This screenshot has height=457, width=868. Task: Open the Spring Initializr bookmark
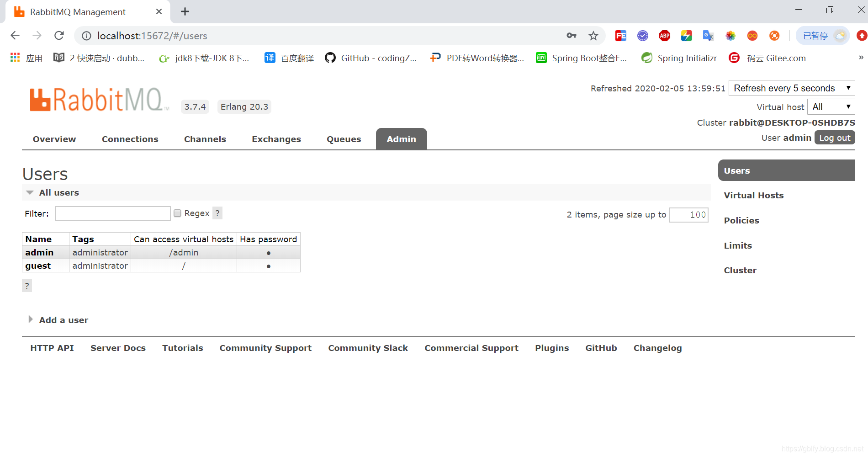[x=679, y=58]
